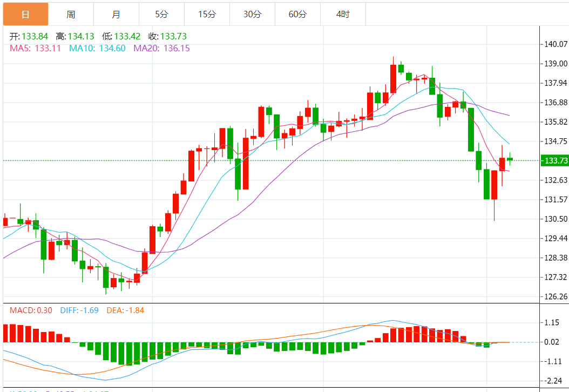Click the MA20: 136.15 label
Image resolution: width=569 pixels, height=392 pixels.
161,48
